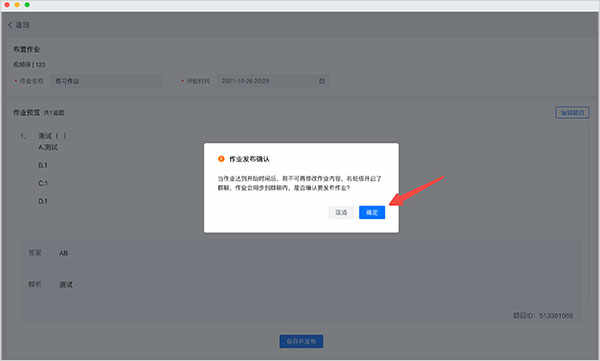Click the start time date field

(x=273, y=81)
